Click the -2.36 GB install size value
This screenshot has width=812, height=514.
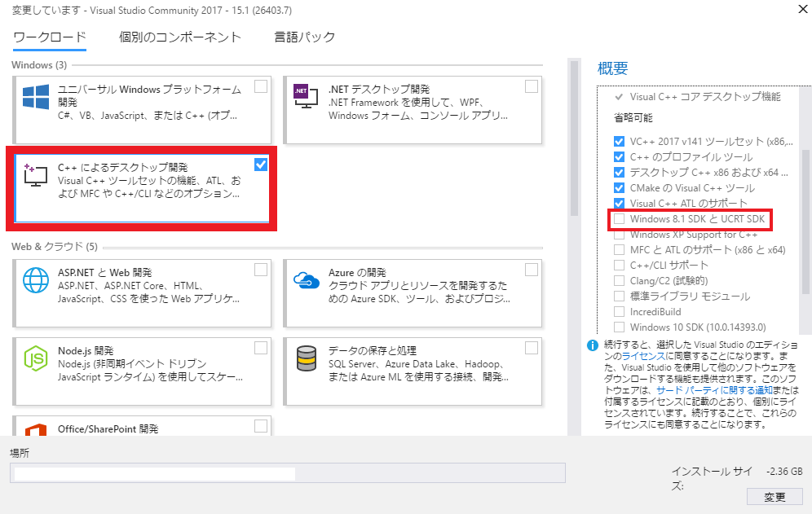784,472
